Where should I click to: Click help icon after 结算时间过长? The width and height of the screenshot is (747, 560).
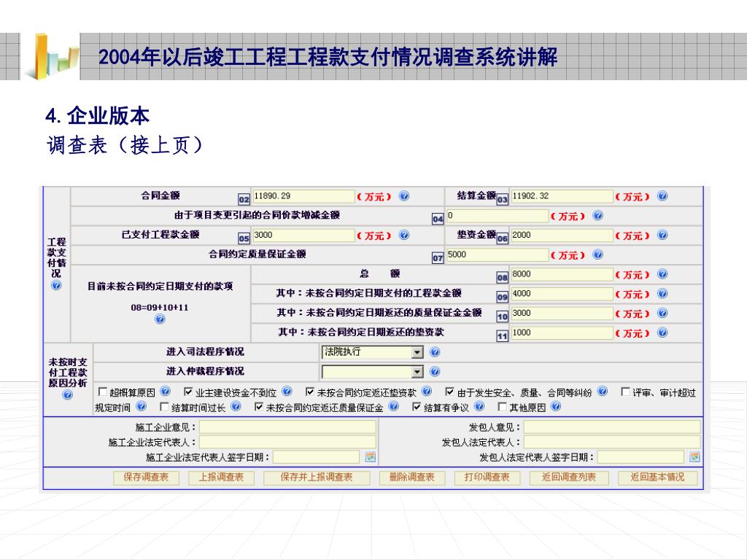(236, 407)
